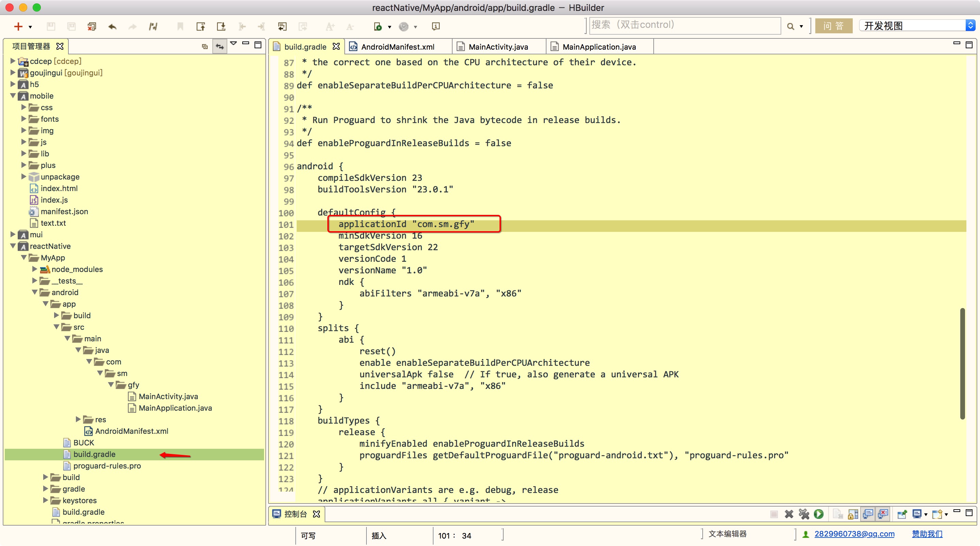Select AndroidManifest.xml in project tree
Viewport: 980px width, 546px height.
tap(132, 431)
